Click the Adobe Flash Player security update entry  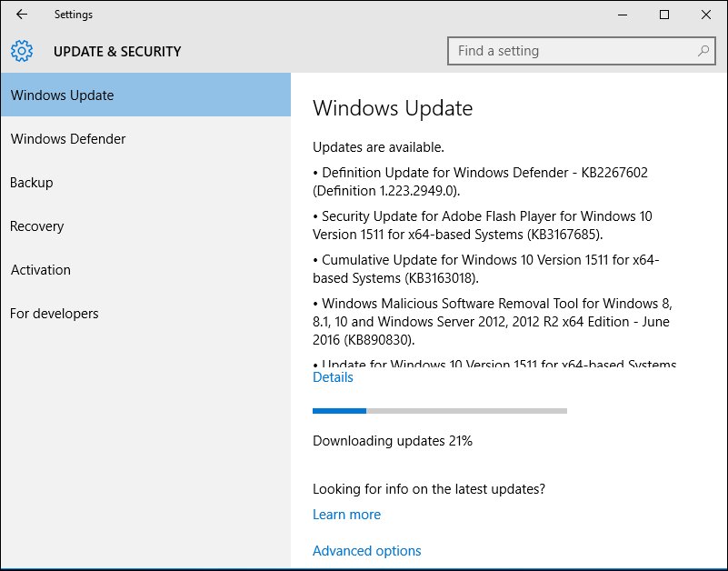tap(482, 225)
